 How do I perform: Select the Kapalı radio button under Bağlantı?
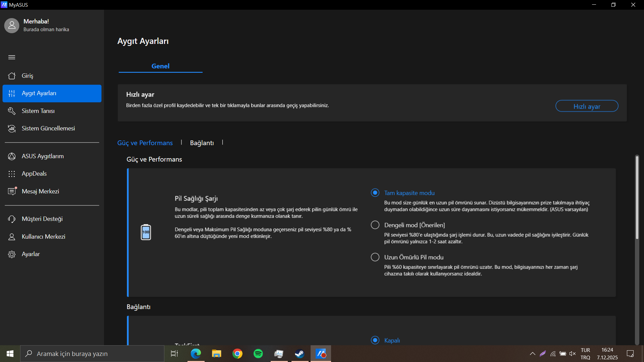[375, 340]
